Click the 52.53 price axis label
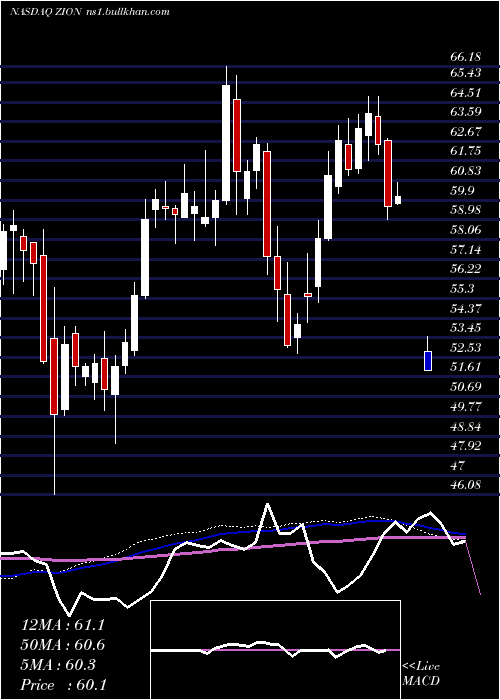This screenshot has height=700, width=500. pos(465,347)
